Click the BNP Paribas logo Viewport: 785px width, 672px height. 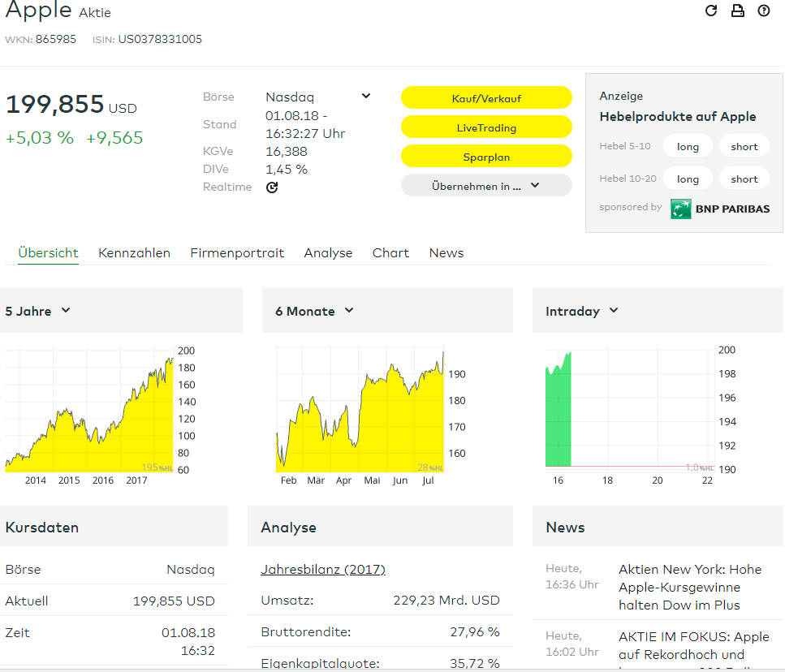click(x=720, y=209)
